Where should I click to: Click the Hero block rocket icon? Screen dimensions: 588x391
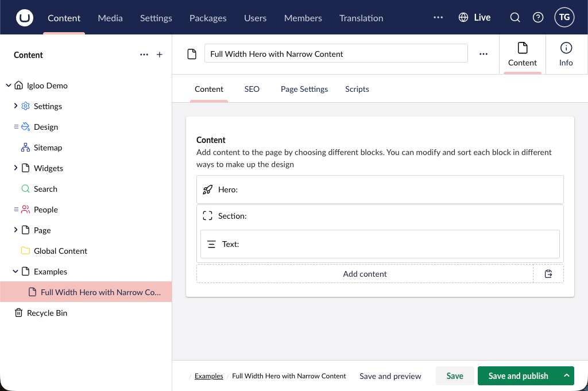(x=207, y=189)
